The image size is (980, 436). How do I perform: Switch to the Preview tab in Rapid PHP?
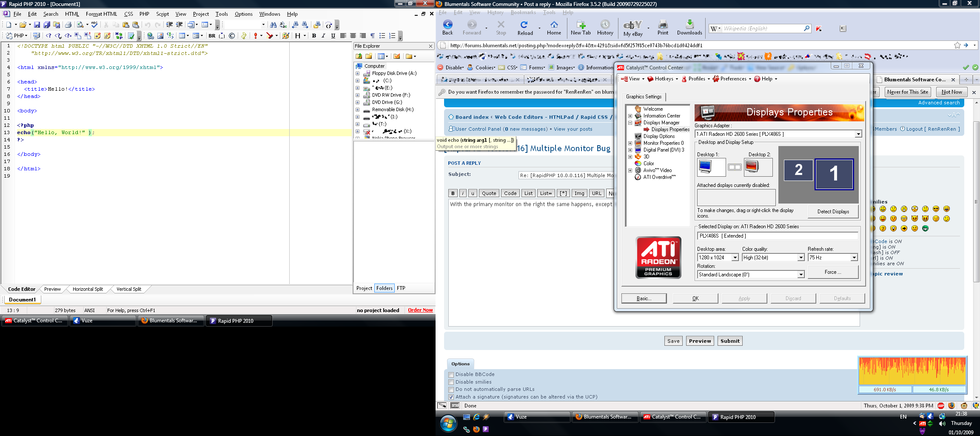pos(52,289)
